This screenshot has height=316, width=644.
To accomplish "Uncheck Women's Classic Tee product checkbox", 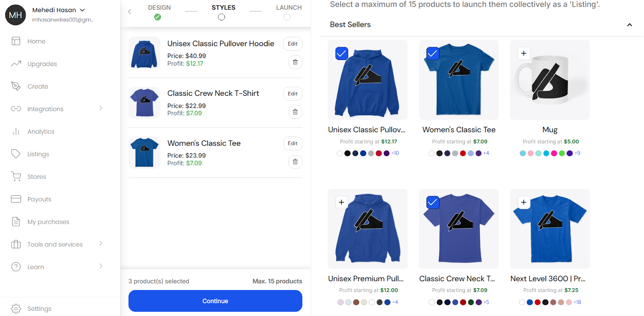I will 433,53.
